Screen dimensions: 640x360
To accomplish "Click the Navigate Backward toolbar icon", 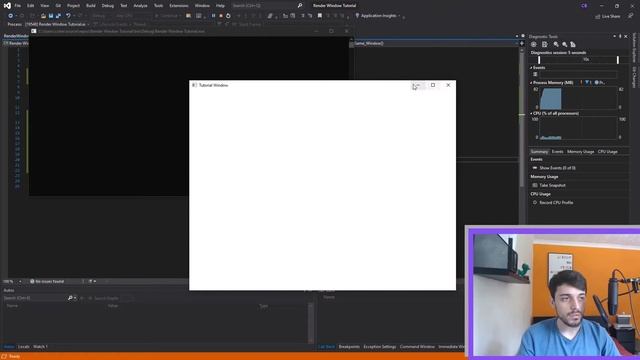I will click(x=10, y=16).
